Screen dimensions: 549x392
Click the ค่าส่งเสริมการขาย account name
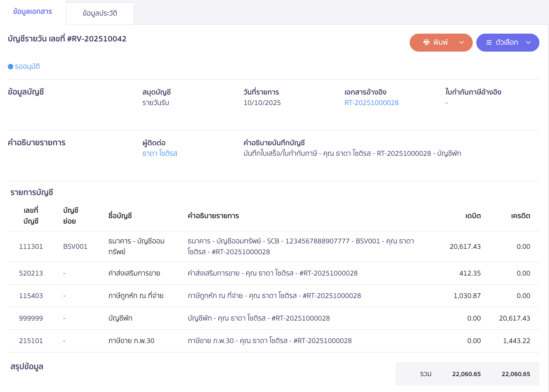(134, 273)
